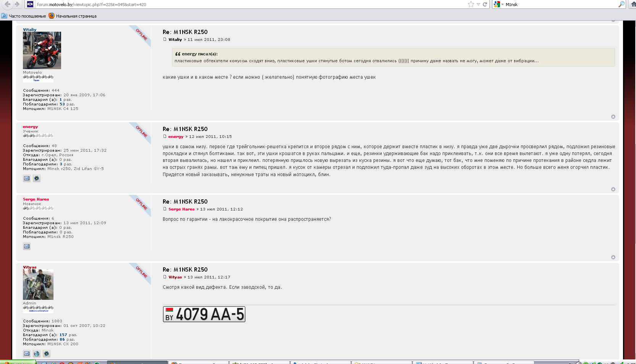The image size is (636, 364).
Task: Open Vityas thanks-given count '157'
Action: (x=63, y=335)
